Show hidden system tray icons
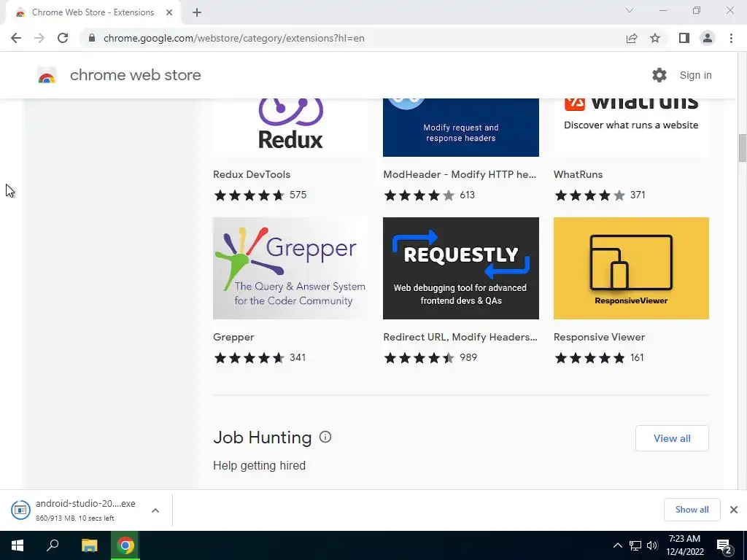 [617, 545]
